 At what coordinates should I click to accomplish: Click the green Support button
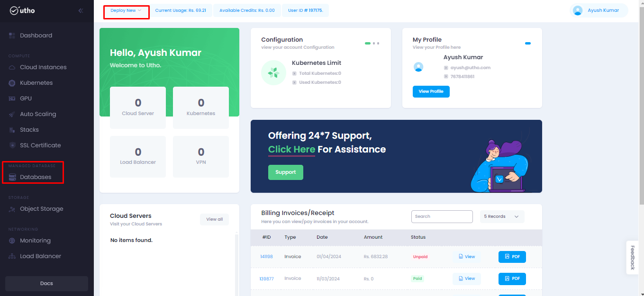click(x=286, y=172)
